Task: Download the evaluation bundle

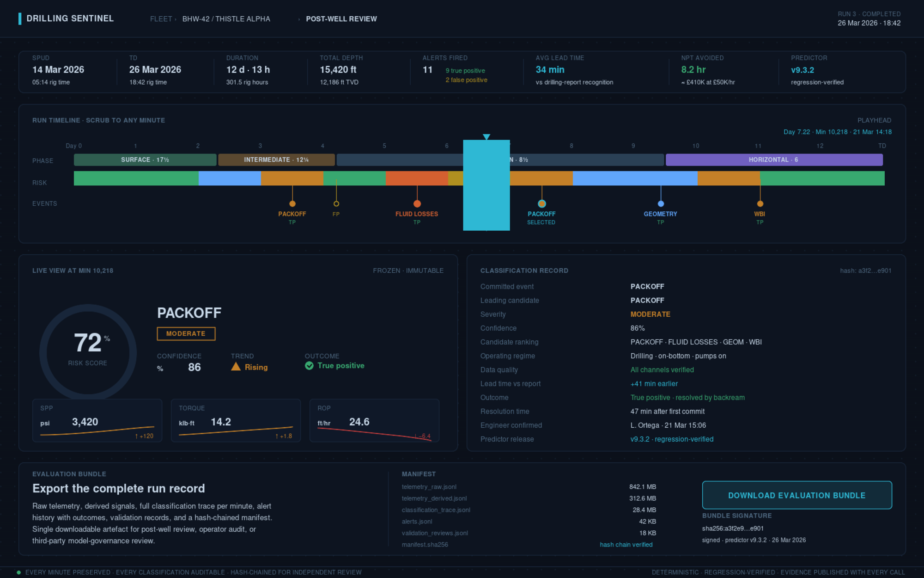Action: (797, 495)
